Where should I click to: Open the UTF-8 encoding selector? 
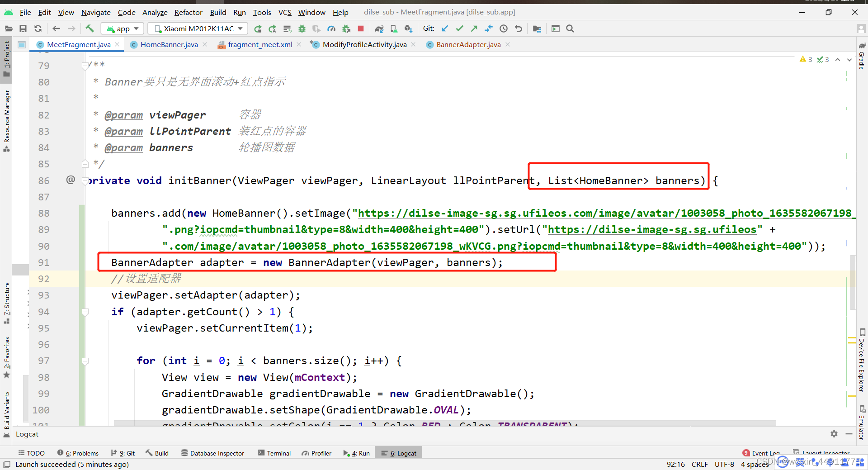(724, 464)
